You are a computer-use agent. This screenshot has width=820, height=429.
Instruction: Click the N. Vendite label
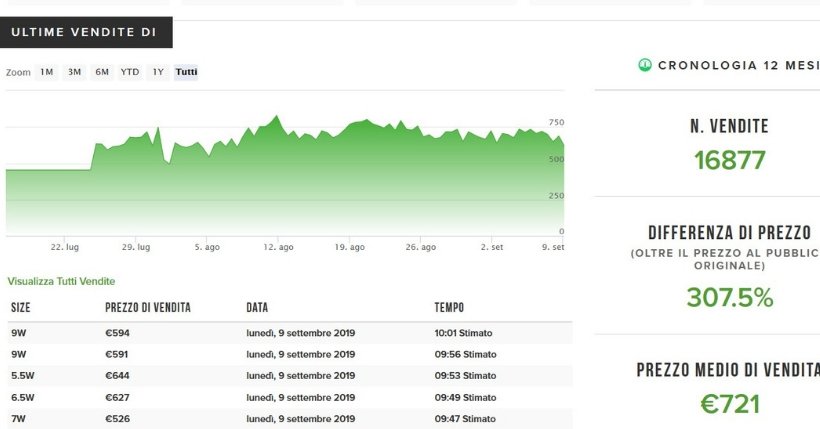tap(730, 126)
